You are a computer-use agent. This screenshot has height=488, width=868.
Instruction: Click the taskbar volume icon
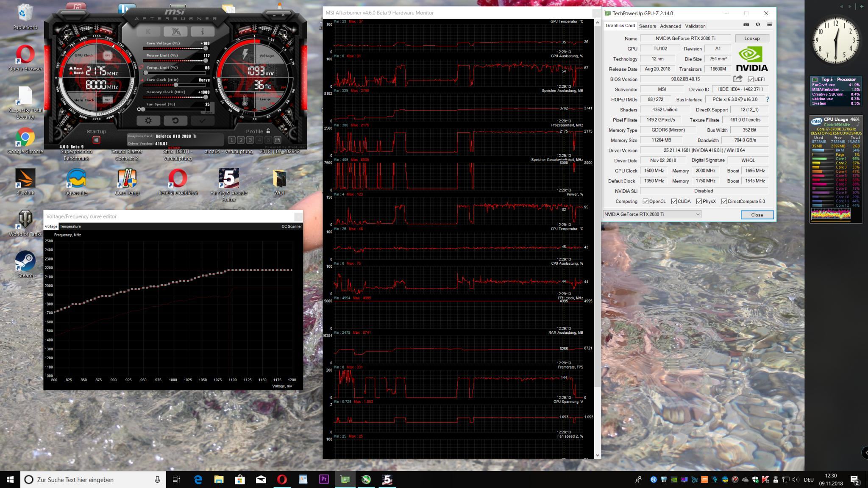point(796,480)
